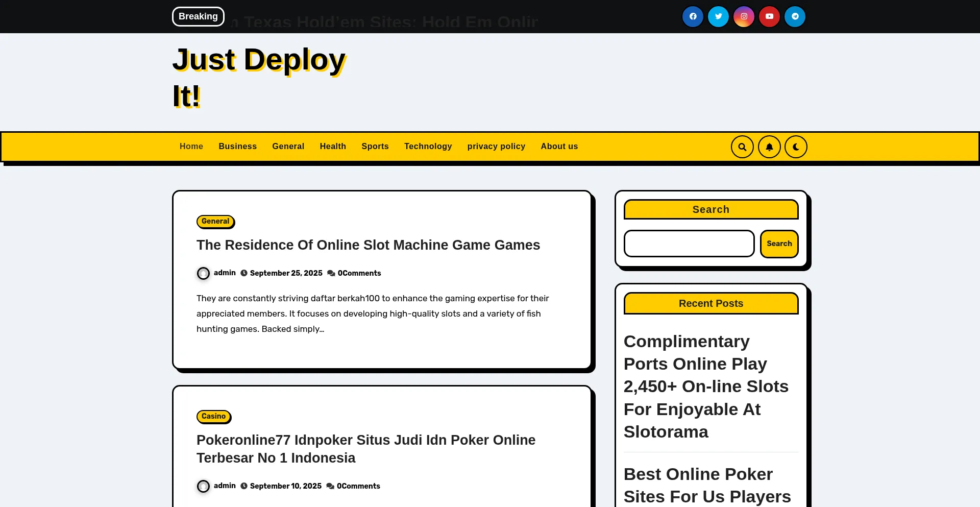
Task: Toggle dark mode with moon icon
Action: pos(796,147)
